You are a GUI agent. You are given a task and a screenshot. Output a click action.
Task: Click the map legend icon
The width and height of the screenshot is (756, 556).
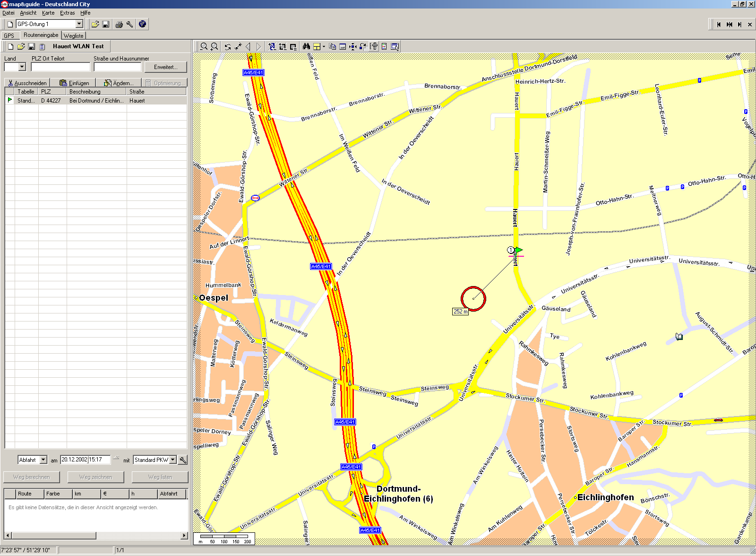pos(384,46)
